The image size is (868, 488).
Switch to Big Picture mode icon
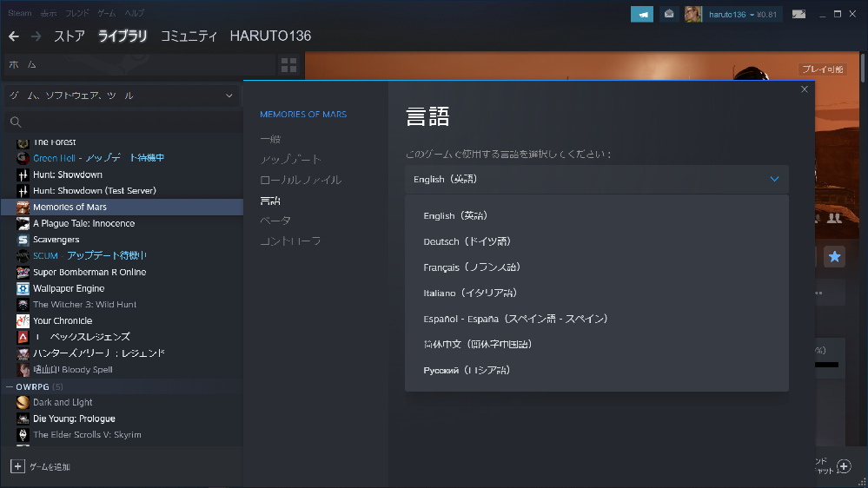click(x=798, y=15)
